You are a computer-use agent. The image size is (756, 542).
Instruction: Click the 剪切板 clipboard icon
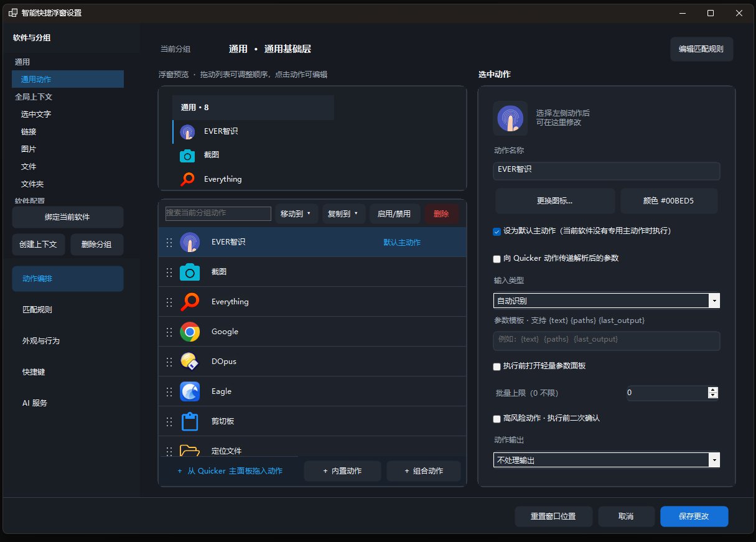coord(190,421)
